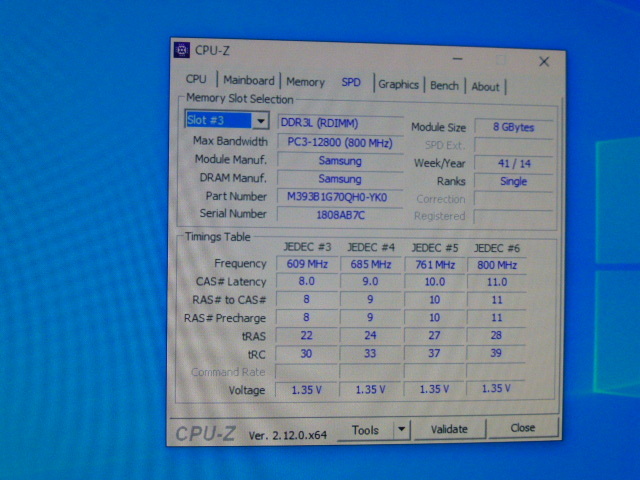This screenshot has width=640, height=480.
Task: Switch to the Mainboard tab
Action: coord(249,80)
